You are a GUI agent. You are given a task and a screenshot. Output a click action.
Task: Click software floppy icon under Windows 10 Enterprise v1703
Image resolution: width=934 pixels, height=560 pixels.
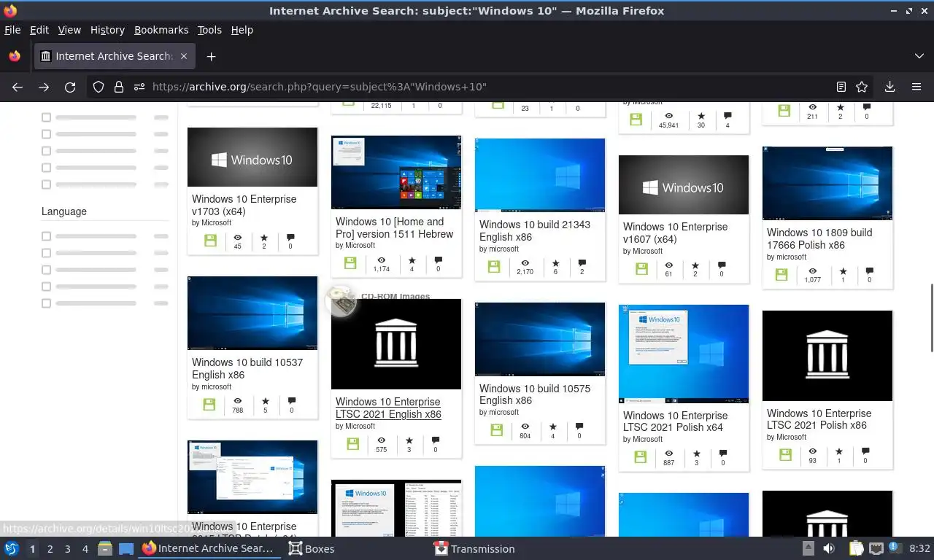pos(210,241)
